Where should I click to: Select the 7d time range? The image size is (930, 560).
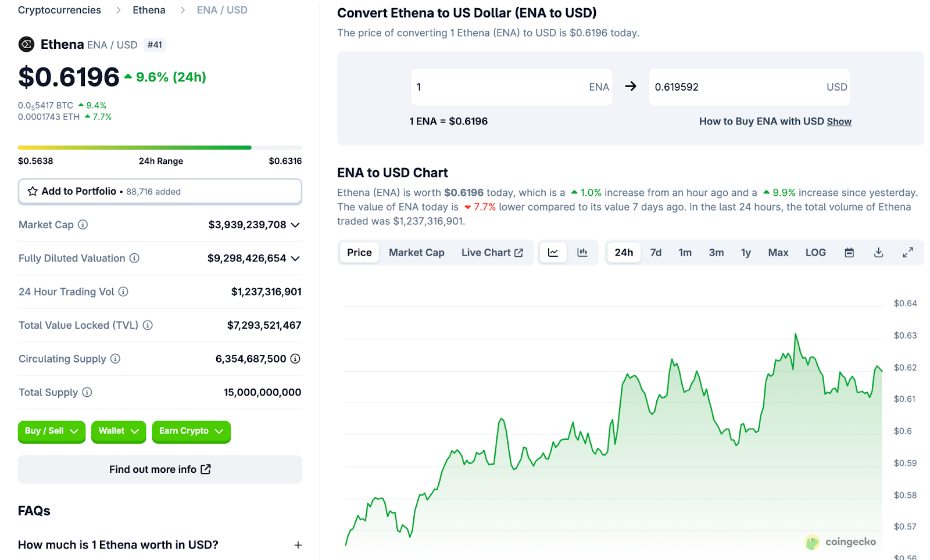656,253
